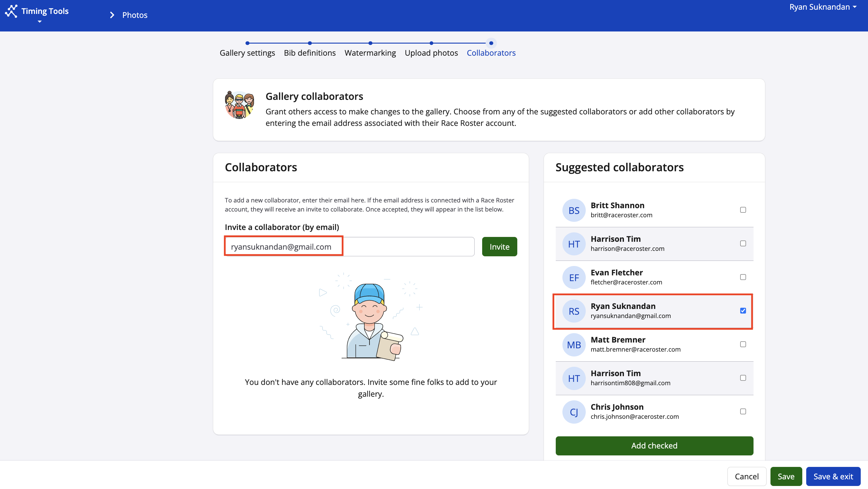Screen dimensions: 868x489
Task: Click the Save & exit button
Action: coord(833,476)
